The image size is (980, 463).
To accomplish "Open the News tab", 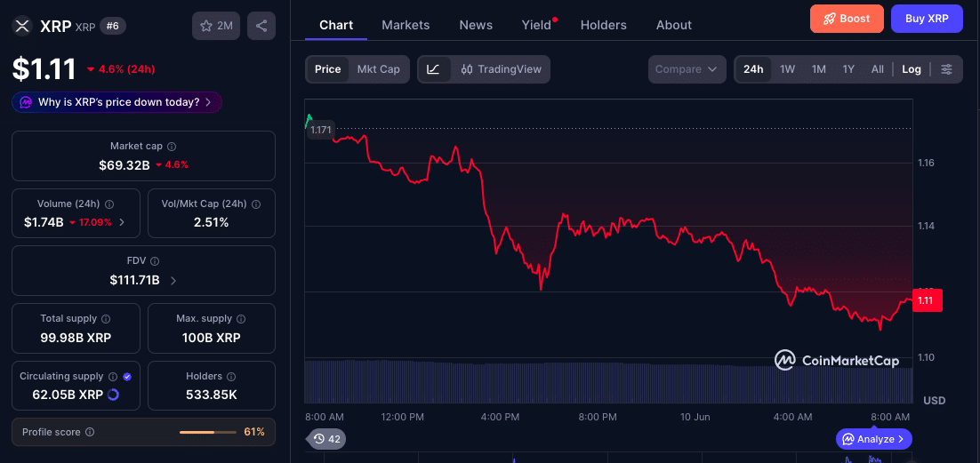I will click(x=476, y=25).
